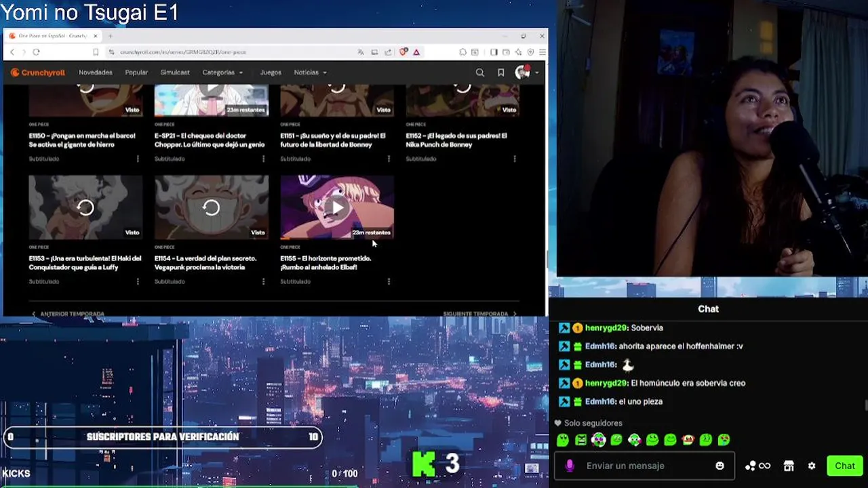This screenshot has height=488, width=868.
Task: Open the Brave VPN shield icon in toolbar
Action: pyautogui.click(x=530, y=52)
